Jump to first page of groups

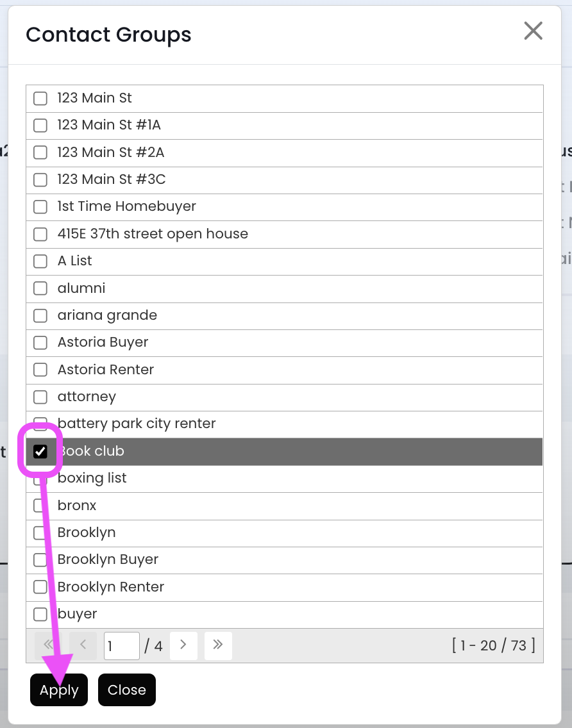(x=49, y=645)
